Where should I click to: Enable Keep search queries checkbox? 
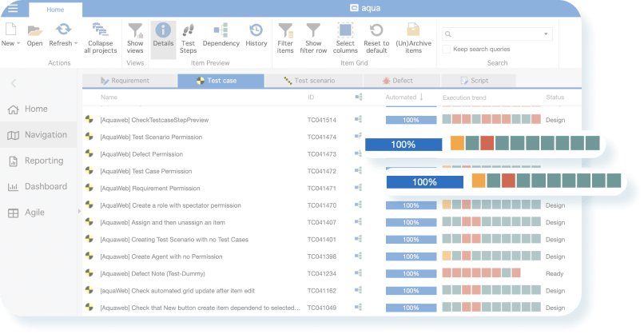(446, 50)
